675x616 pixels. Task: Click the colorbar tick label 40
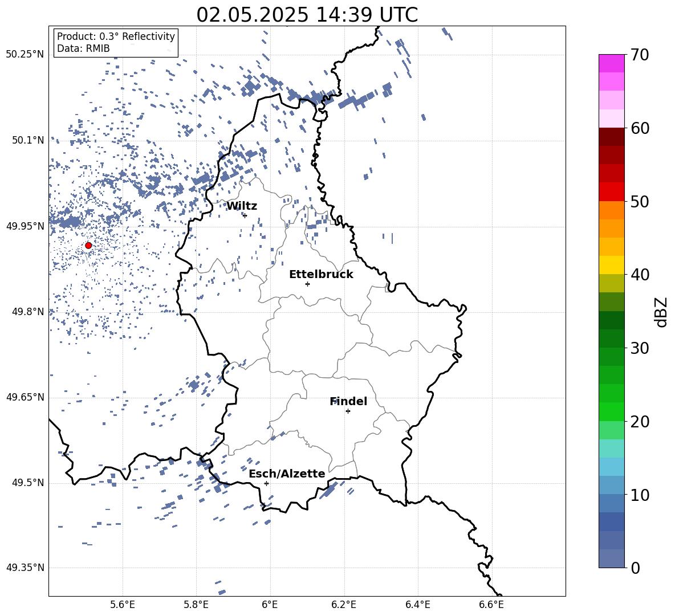coord(640,275)
